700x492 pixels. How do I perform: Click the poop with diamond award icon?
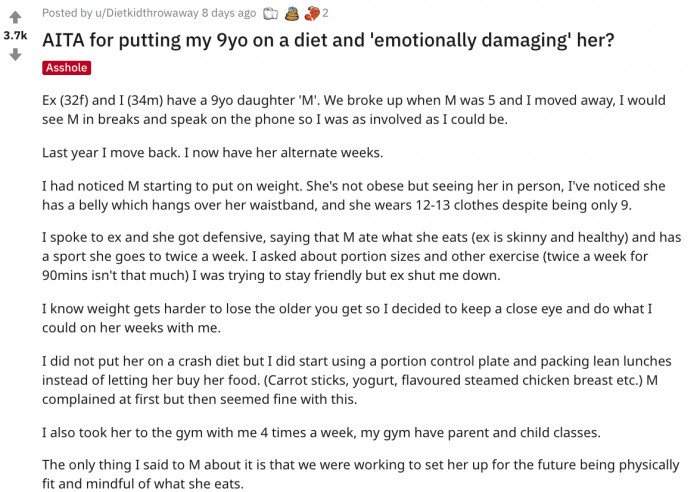(292, 14)
